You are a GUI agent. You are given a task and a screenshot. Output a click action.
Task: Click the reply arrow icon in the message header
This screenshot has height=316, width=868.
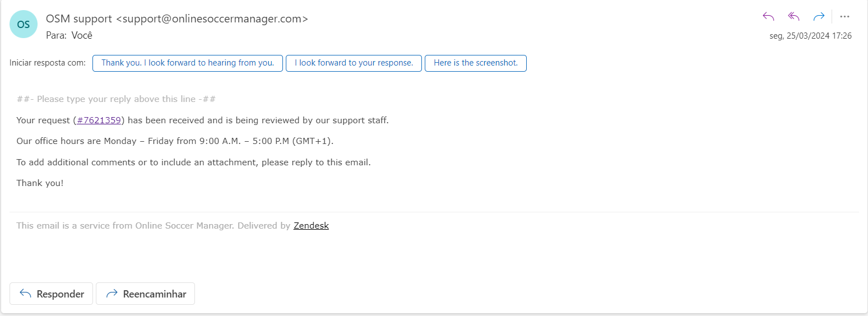[768, 17]
